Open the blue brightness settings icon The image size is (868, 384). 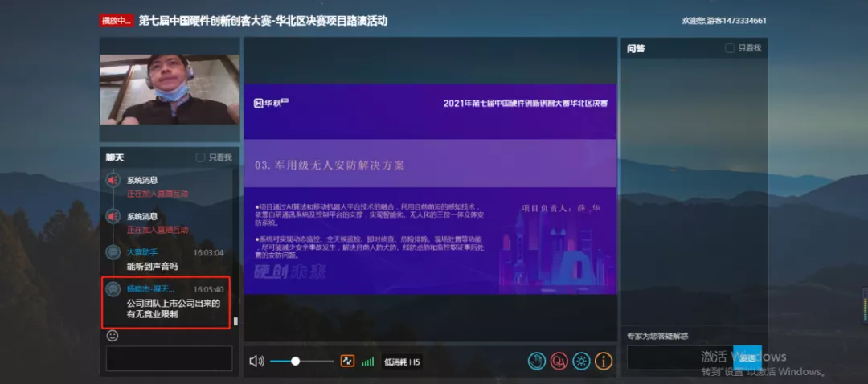[x=581, y=362]
